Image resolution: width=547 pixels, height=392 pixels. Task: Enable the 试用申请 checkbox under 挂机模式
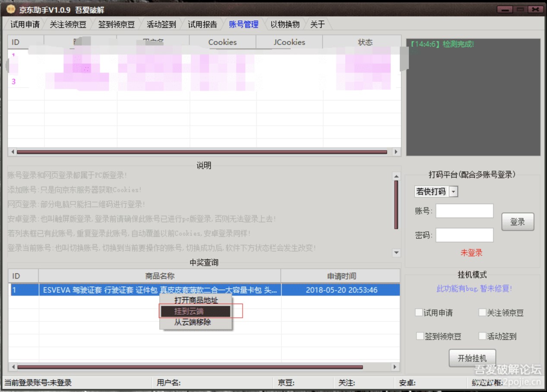[418, 313]
